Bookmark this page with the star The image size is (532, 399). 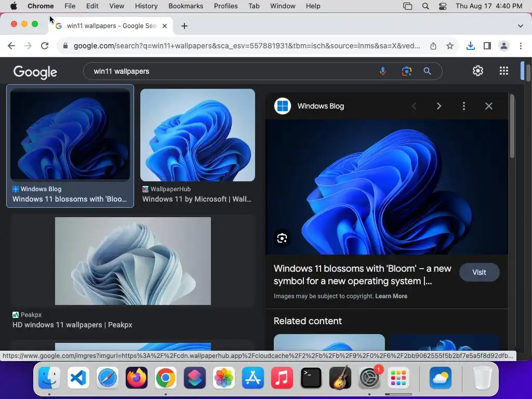(450, 46)
